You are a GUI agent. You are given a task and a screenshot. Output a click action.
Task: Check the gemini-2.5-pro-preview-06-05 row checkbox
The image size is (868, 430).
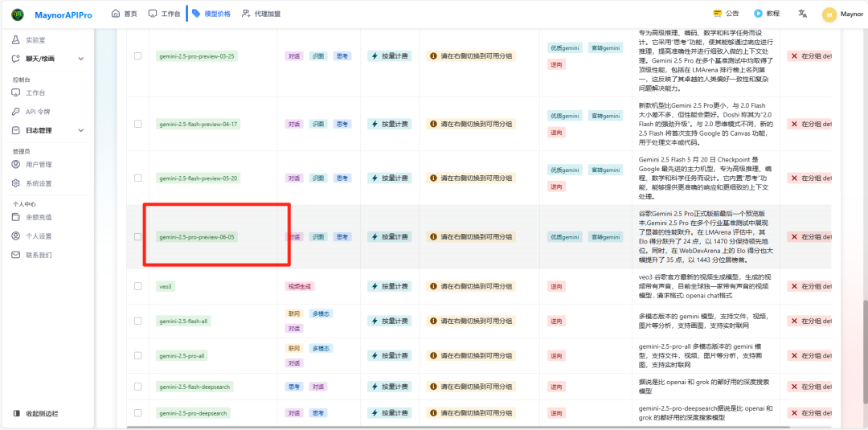coord(138,237)
